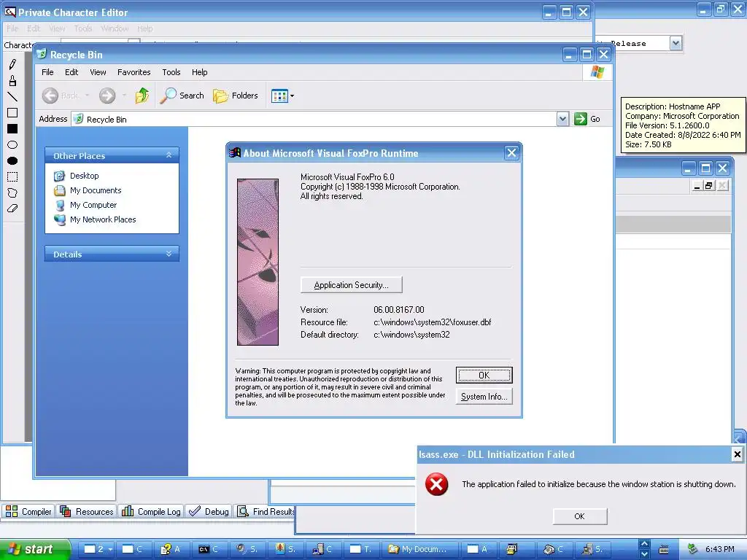Open Search pane in Recycle Bin
This screenshot has height=560, width=747.
pos(182,96)
